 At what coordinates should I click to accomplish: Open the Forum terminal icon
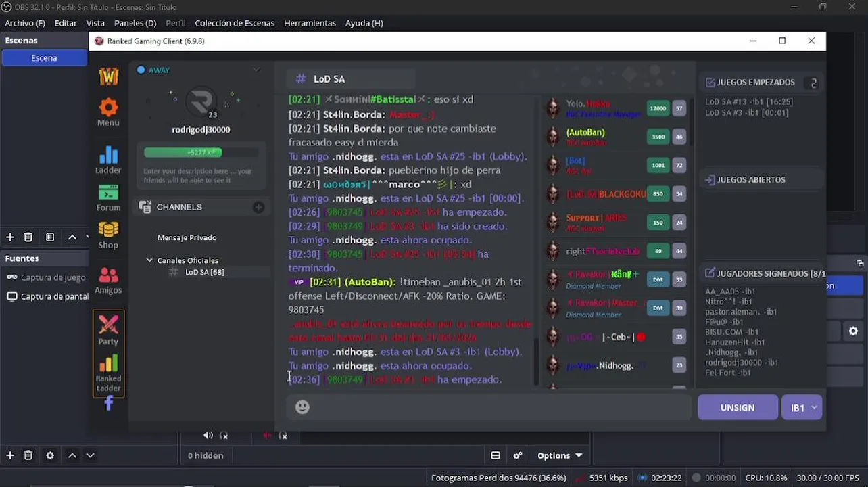click(x=108, y=193)
